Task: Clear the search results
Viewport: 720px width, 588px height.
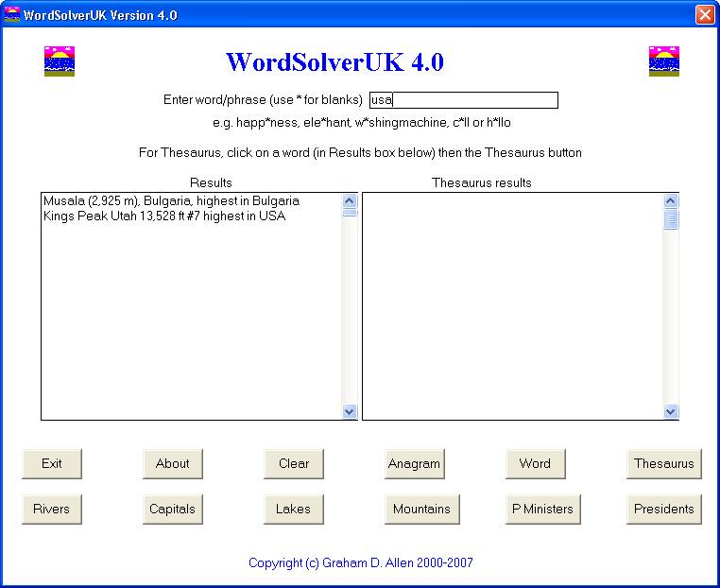Action: (294, 464)
